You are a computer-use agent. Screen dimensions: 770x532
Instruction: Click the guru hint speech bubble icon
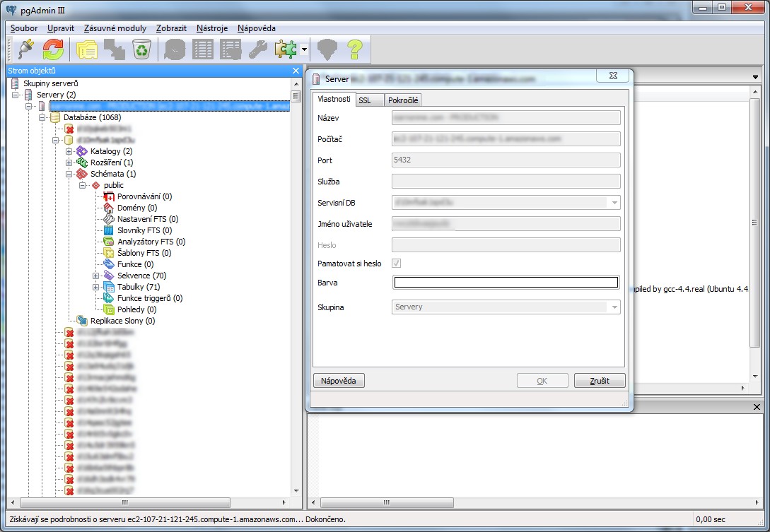pos(327,49)
